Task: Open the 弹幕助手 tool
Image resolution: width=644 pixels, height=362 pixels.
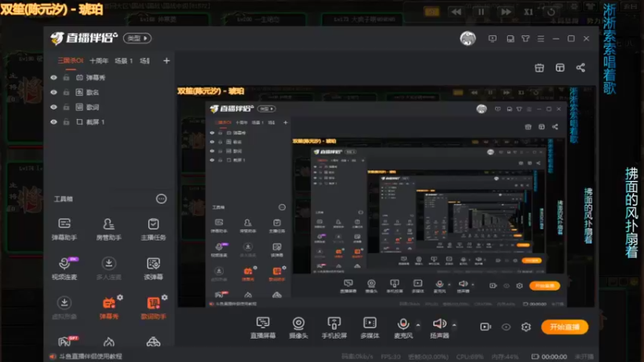Action: 64,229
